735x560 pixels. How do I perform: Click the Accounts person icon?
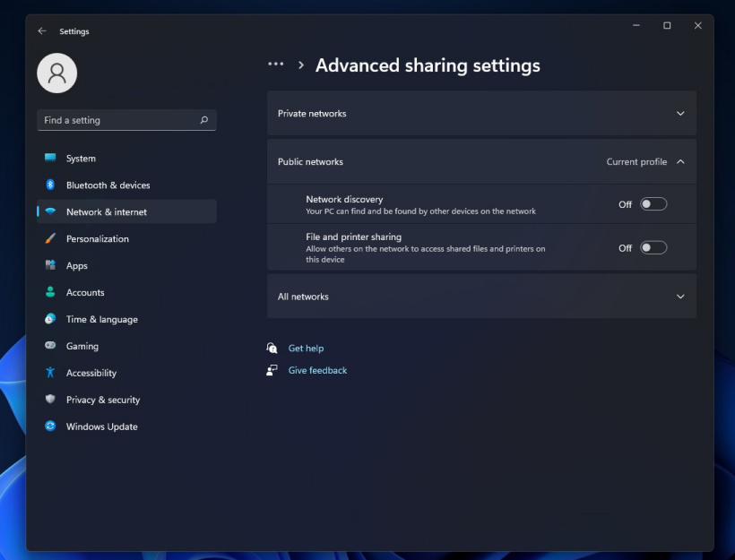click(50, 293)
